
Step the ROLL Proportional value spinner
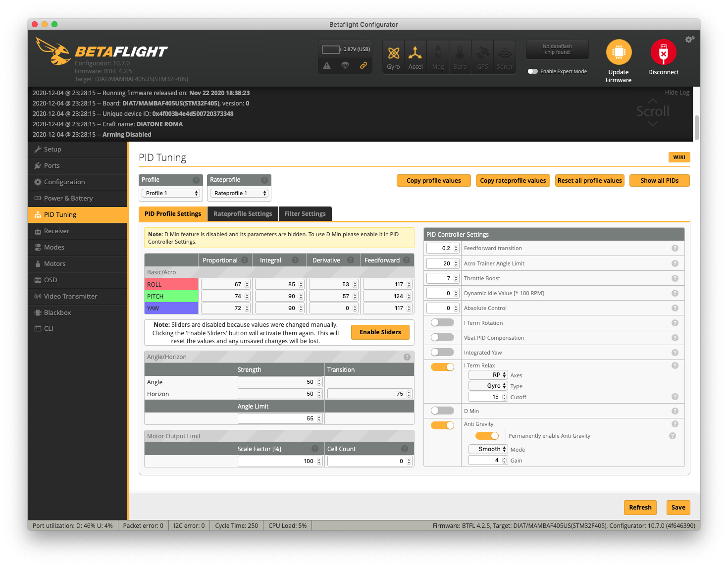(x=247, y=284)
